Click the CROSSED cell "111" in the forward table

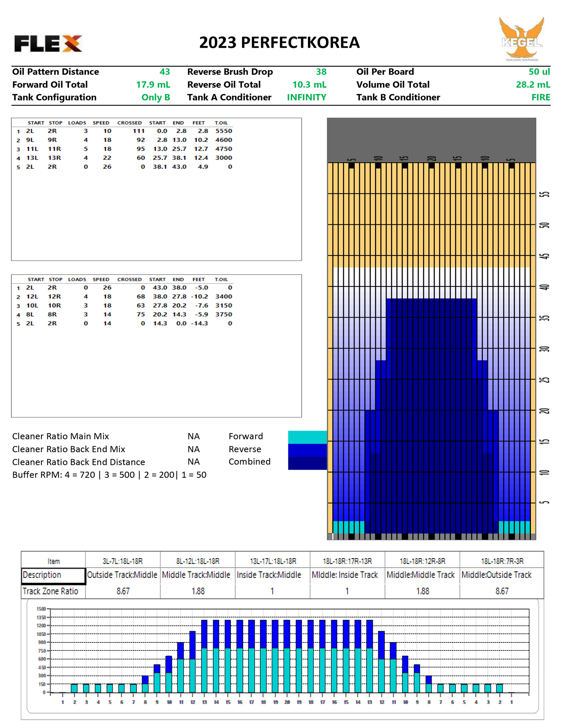[x=139, y=131]
